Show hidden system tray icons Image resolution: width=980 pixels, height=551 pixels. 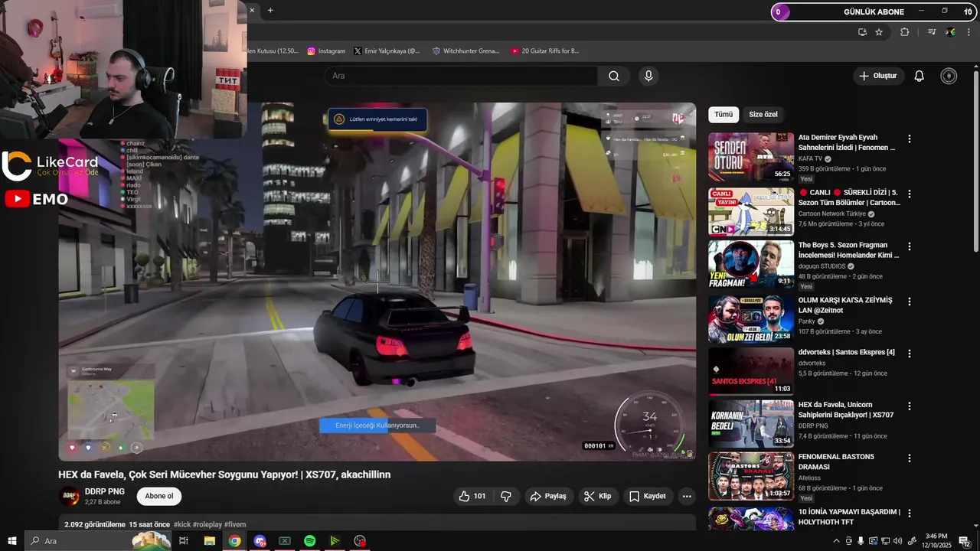[836, 541]
